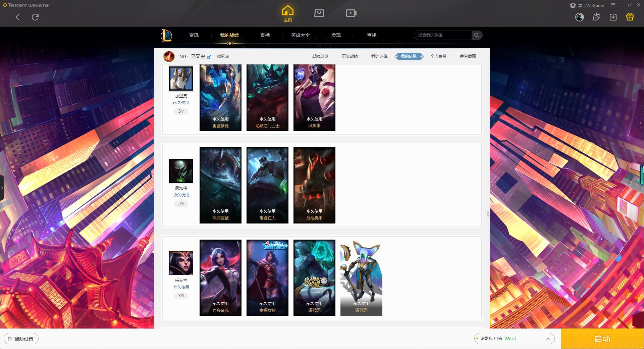Open the 社会名流 skin card
Viewport: 644px width, 349px height.
[x=220, y=278]
